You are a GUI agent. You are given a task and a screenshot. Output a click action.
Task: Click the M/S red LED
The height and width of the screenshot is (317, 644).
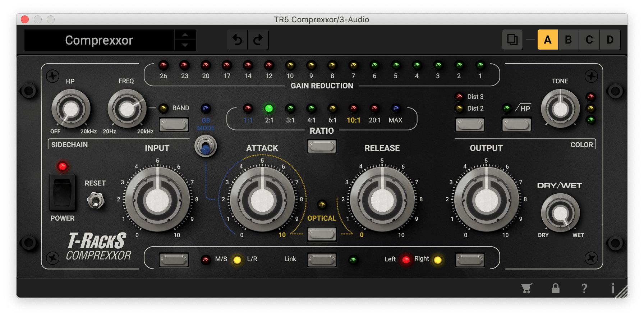[x=206, y=260]
